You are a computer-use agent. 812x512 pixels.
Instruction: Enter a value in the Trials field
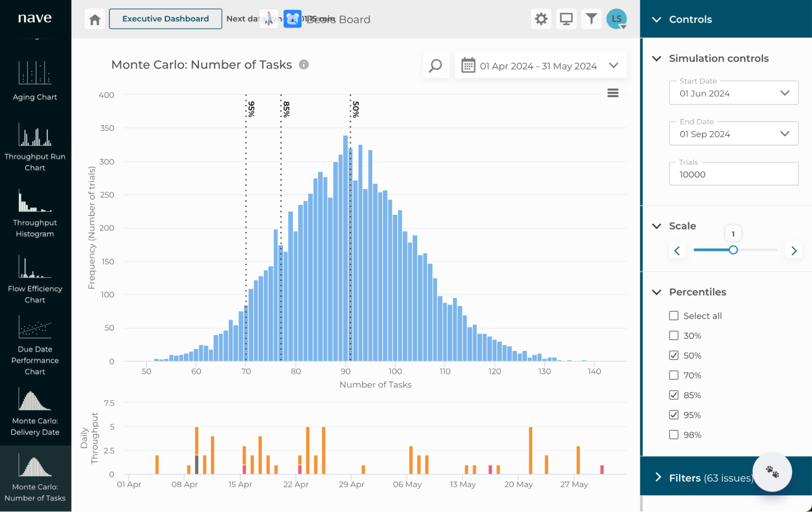734,174
